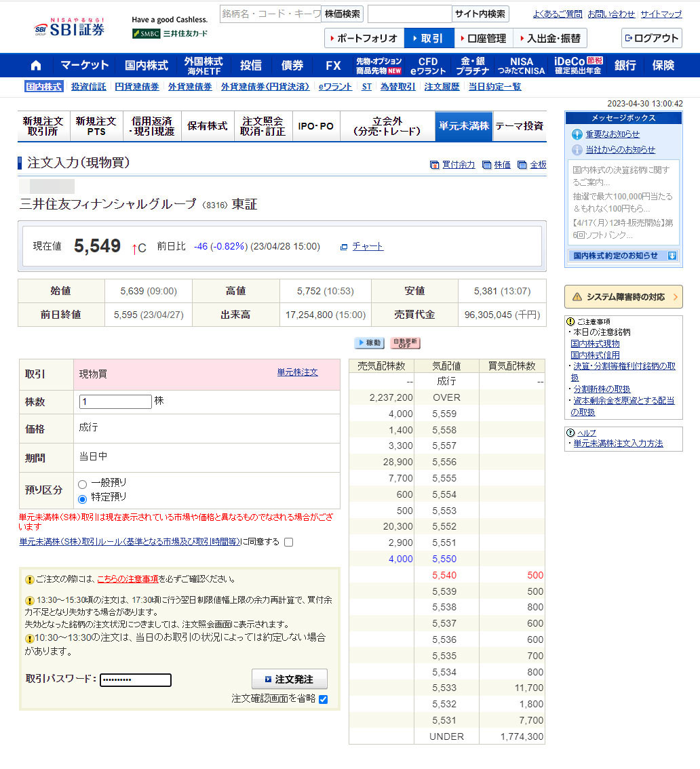Expand システム障害時の対応 banner
Screen dimensions: 700x769
point(623,297)
